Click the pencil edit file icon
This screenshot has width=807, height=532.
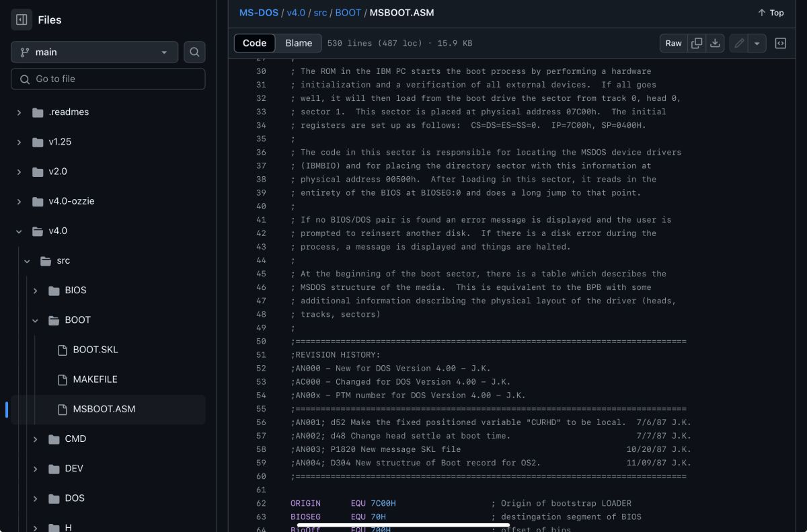[739, 43]
